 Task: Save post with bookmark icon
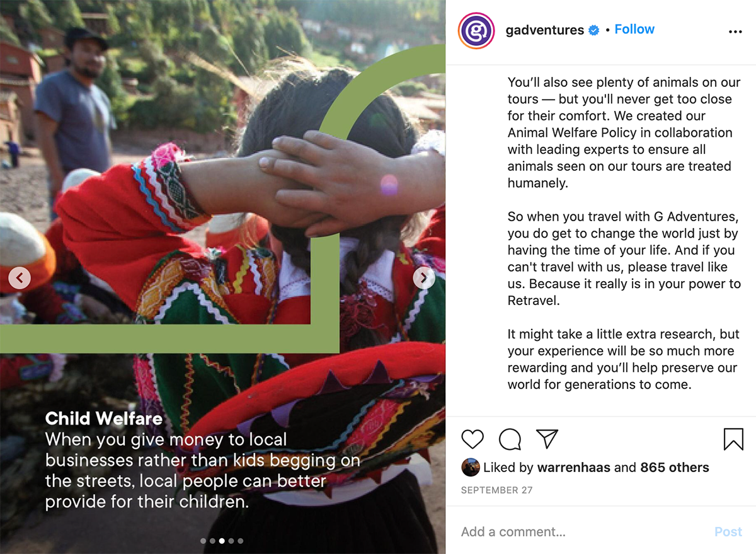(733, 439)
